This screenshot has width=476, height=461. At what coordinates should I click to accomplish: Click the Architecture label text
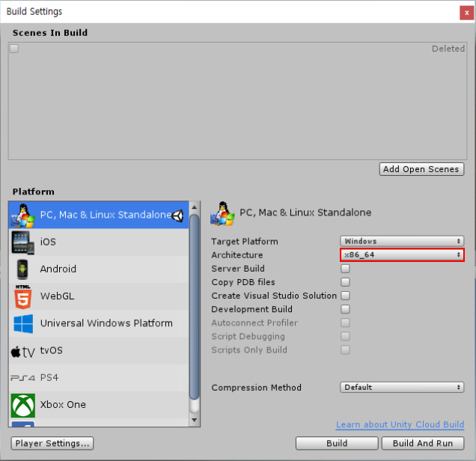click(x=237, y=255)
